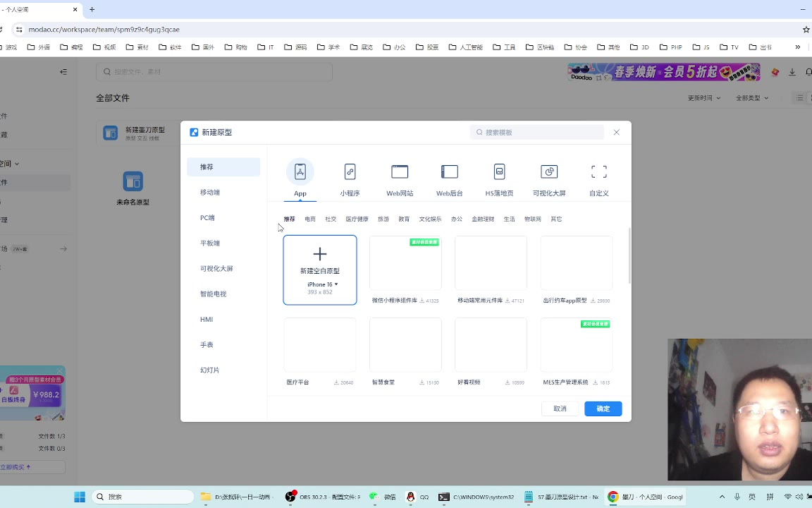Image resolution: width=812 pixels, height=508 pixels.
Task: Close the 个人空间 browser tab
Action: click(75, 9)
